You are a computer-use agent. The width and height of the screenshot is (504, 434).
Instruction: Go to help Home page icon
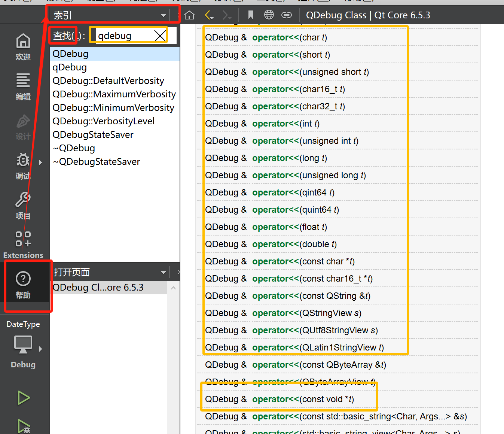coord(190,15)
